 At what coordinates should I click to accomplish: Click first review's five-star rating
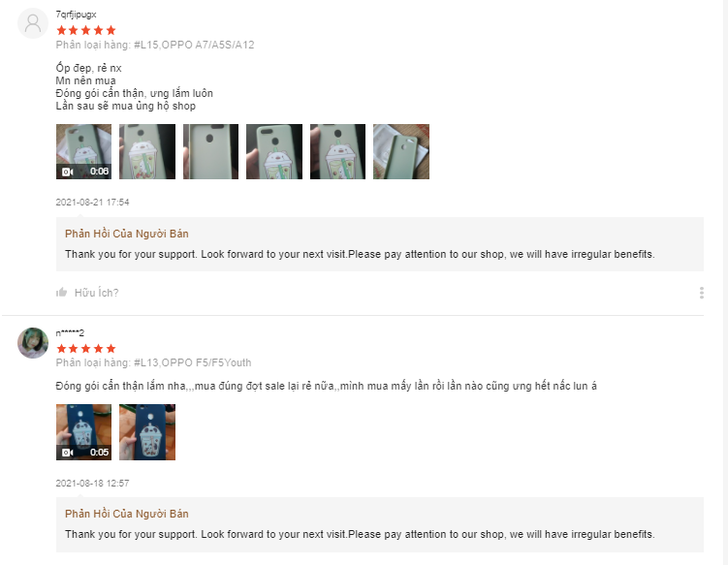pyautogui.click(x=86, y=30)
